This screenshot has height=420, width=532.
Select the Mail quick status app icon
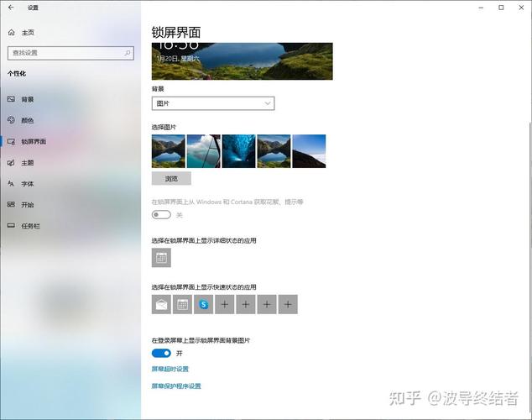coord(161,304)
